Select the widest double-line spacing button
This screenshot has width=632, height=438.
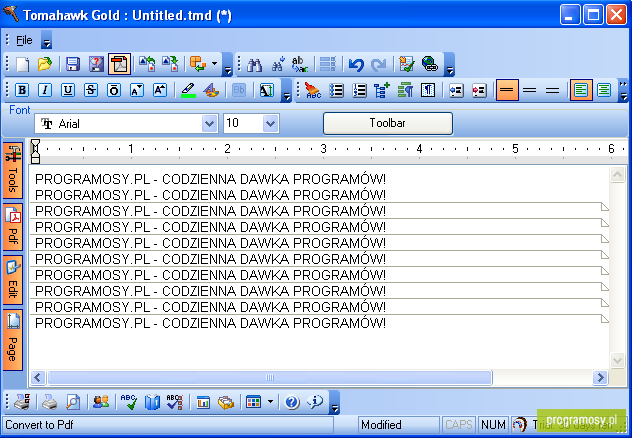point(553,90)
